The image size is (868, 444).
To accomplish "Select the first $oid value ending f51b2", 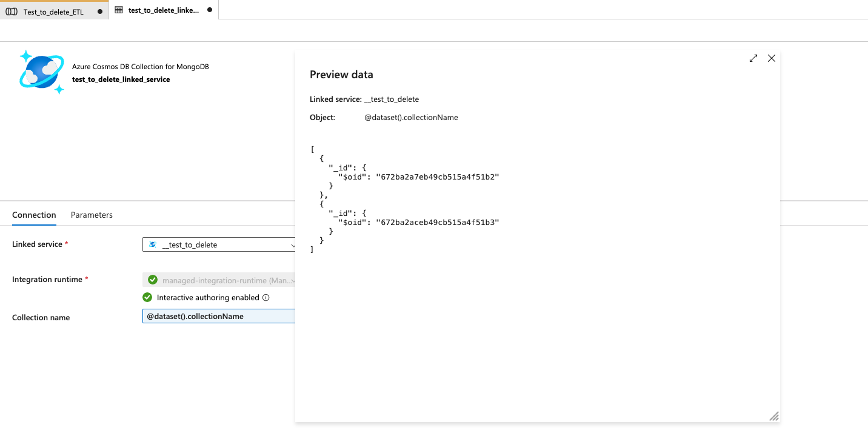I will (437, 177).
